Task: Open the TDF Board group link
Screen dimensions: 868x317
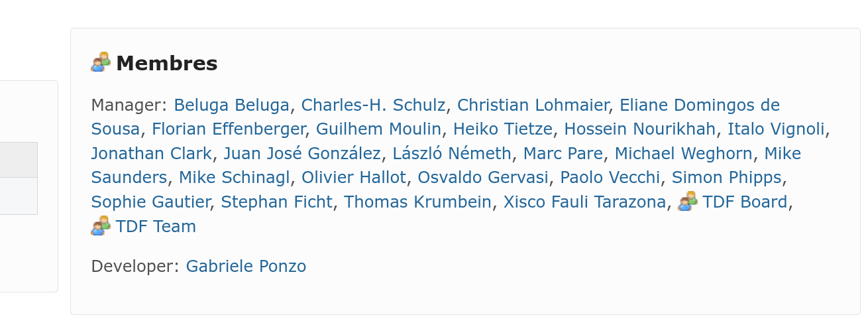Action: coord(745,202)
